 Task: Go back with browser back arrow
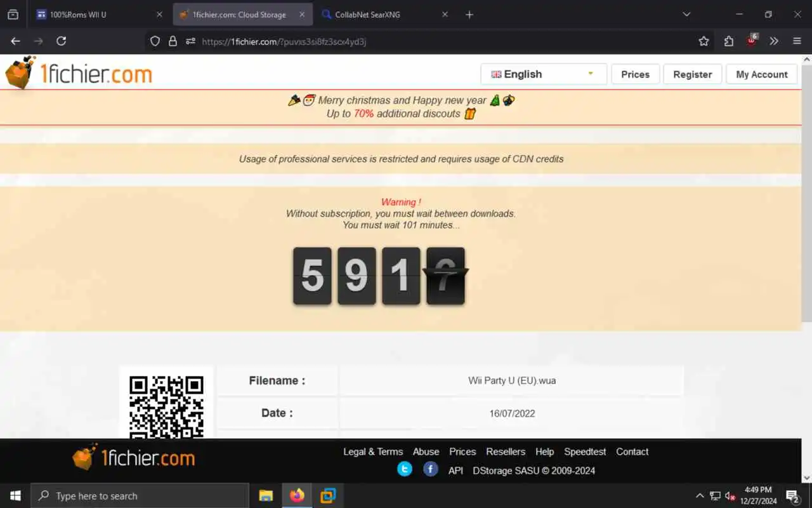coord(15,41)
